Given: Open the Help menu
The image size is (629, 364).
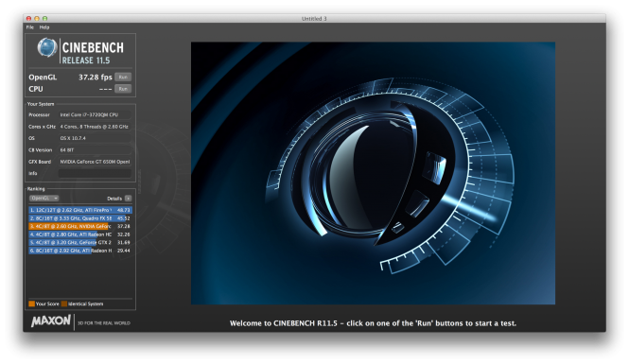Looking at the screenshot, I should point(44,27).
